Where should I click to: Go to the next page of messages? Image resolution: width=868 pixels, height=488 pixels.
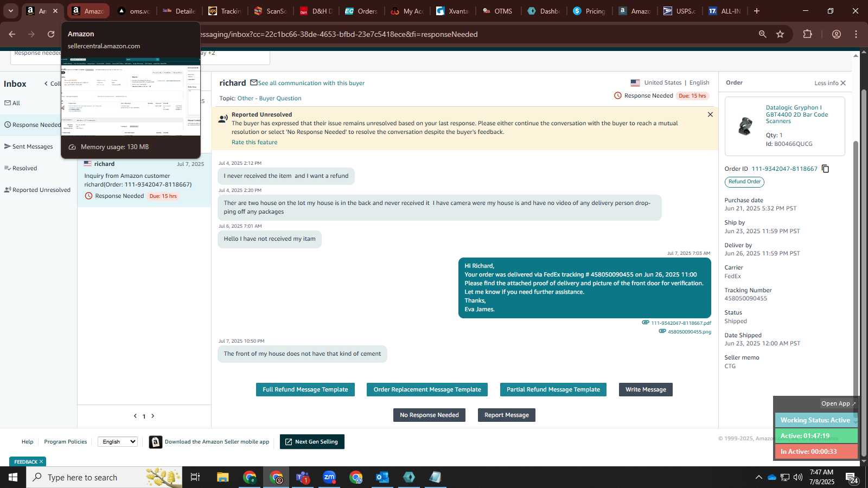pos(153,416)
